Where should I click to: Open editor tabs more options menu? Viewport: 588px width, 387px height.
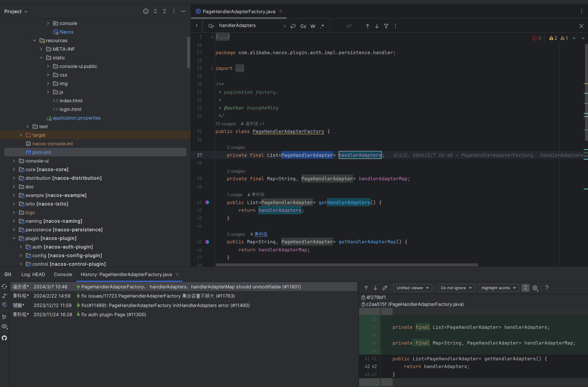tap(582, 11)
